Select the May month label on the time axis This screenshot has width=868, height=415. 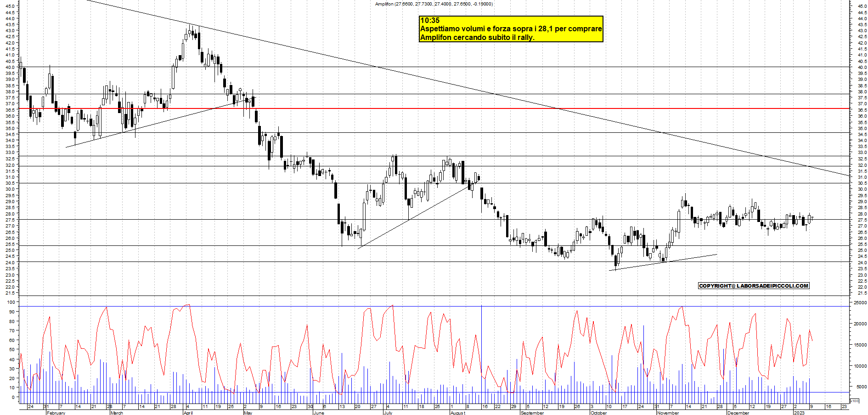[x=248, y=413]
